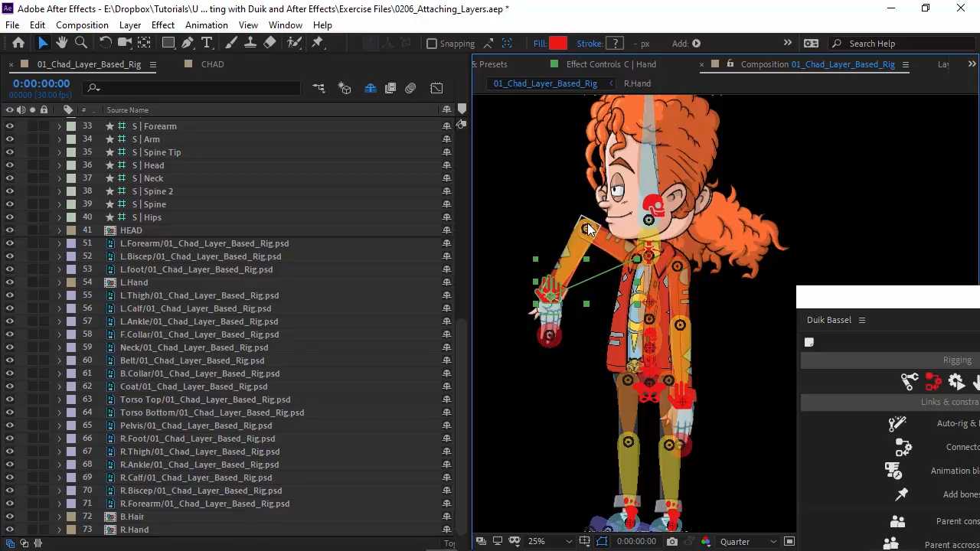Expand the S | Forearm layer properties
980x551 pixels.
(x=59, y=126)
